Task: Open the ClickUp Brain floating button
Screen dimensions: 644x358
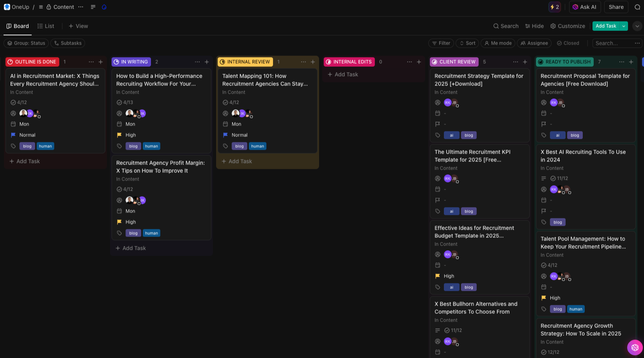Action: pyautogui.click(x=635, y=347)
